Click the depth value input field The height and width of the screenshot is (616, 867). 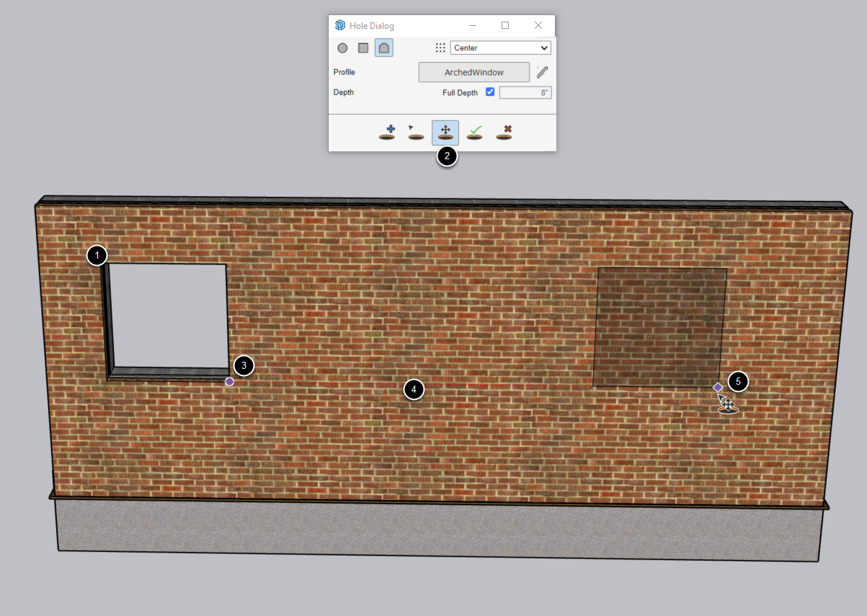(x=525, y=92)
